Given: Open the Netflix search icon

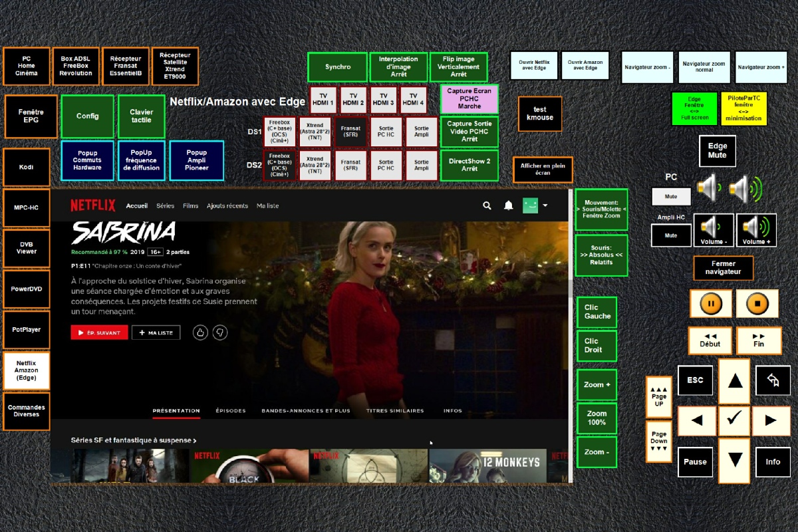Looking at the screenshot, I should [487, 206].
